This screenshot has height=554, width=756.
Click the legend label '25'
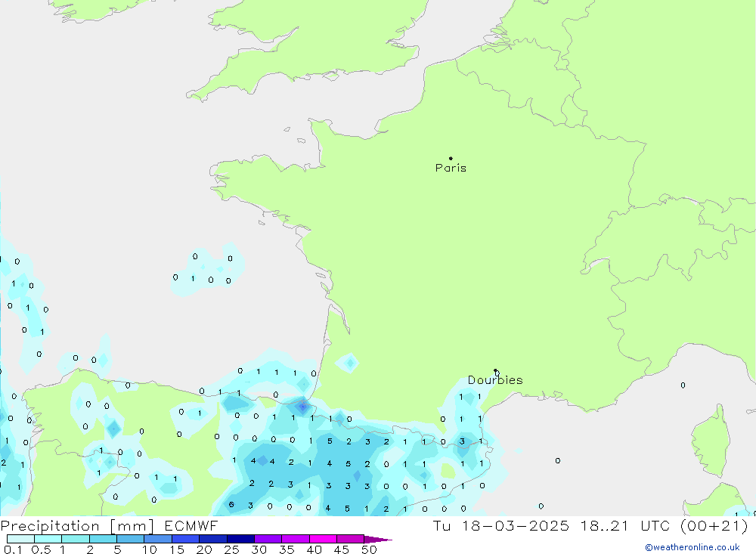pos(232,549)
